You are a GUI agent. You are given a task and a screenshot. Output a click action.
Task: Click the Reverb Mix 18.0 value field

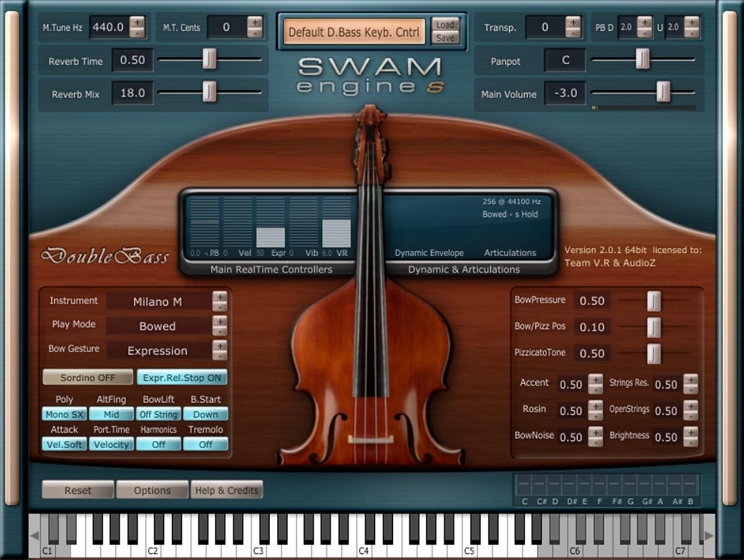click(x=133, y=94)
